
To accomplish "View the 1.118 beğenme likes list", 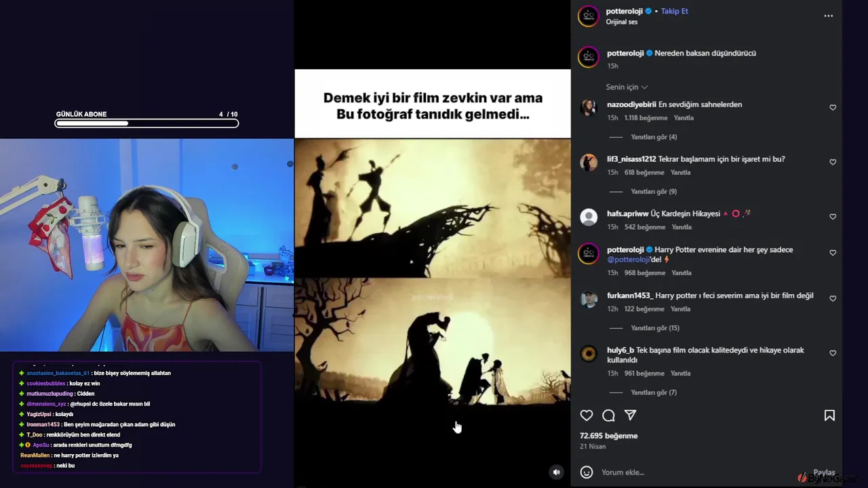I will (x=646, y=118).
